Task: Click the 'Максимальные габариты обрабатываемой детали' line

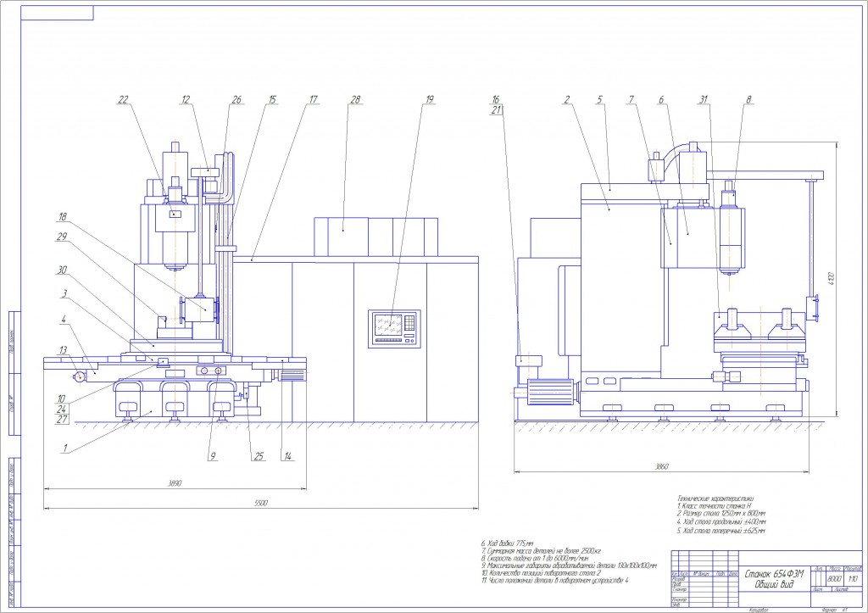Action: coord(569,566)
